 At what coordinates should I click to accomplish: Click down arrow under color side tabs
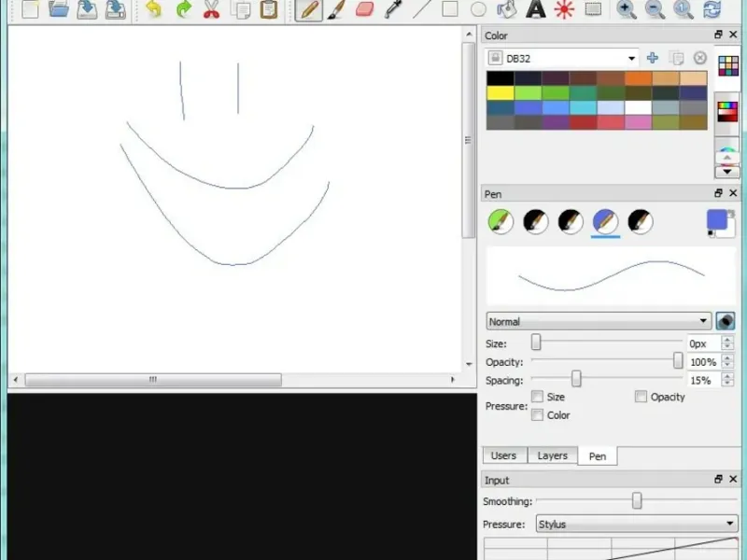point(727,172)
